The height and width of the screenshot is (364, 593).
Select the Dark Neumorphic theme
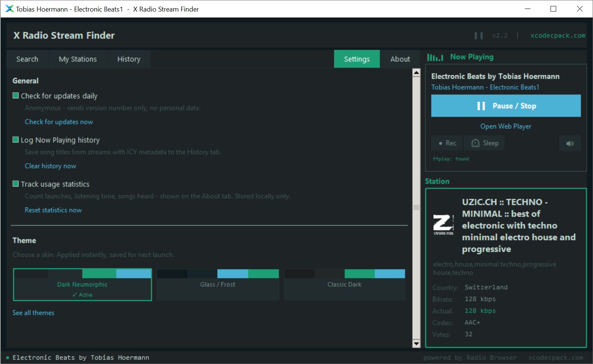(x=82, y=285)
